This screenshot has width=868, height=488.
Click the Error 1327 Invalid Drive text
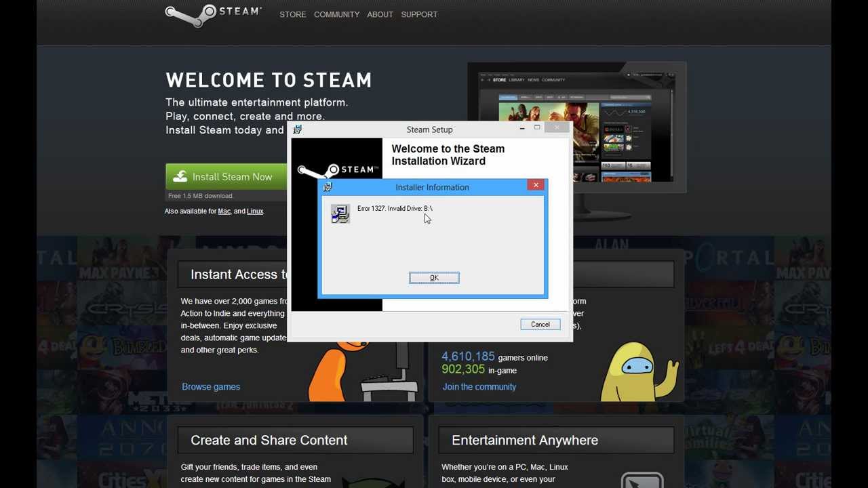(x=395, y=209)
